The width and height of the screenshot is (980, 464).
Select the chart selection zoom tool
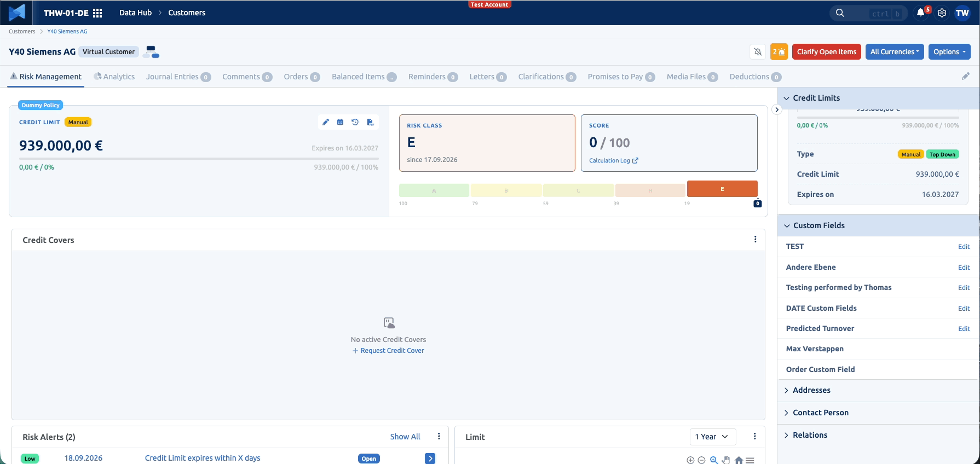pos(714,460)
